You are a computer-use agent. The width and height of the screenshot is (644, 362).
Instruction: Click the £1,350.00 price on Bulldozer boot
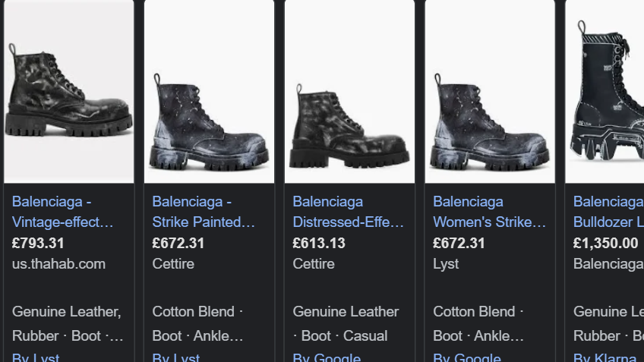click(x=605, y=244)
